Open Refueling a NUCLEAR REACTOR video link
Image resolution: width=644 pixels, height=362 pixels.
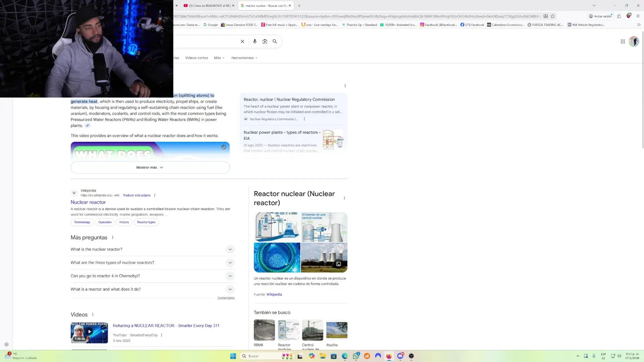[x=166, y=326]
